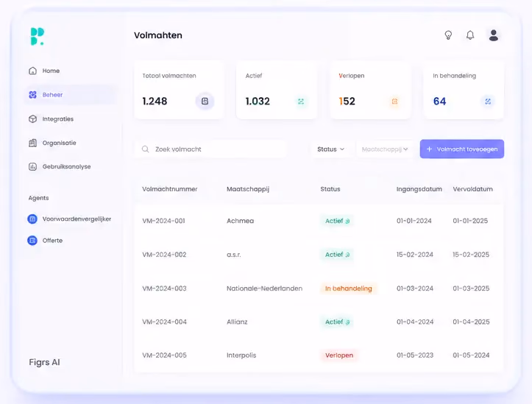532x404 pixels.
Task: Click the Beheer sidebar icon
Action: [x=32, y=95]
